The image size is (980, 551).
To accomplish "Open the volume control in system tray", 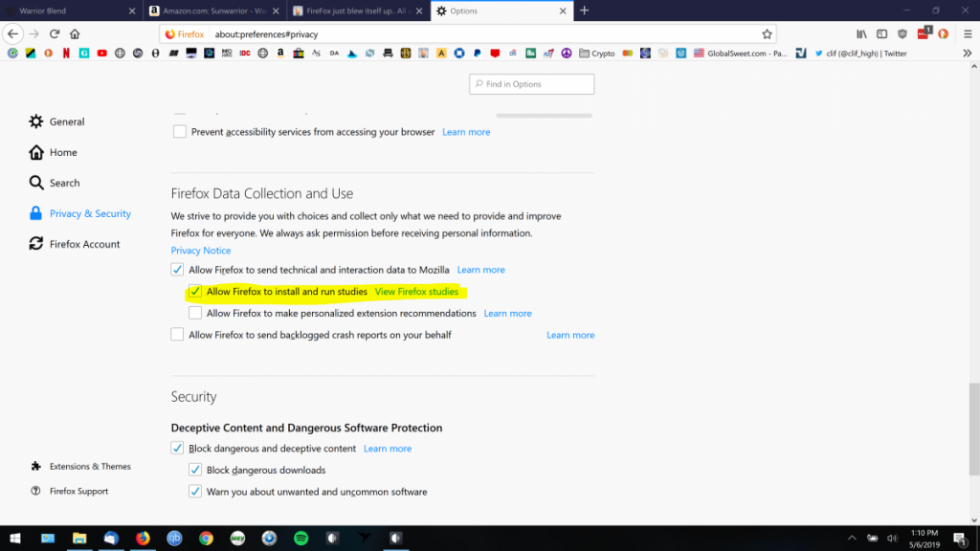I will 892,538.
